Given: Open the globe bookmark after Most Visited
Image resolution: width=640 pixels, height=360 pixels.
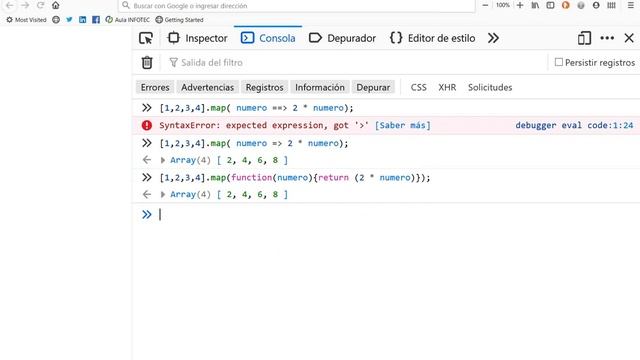Looking at the screenshot, I should (56, 20).
